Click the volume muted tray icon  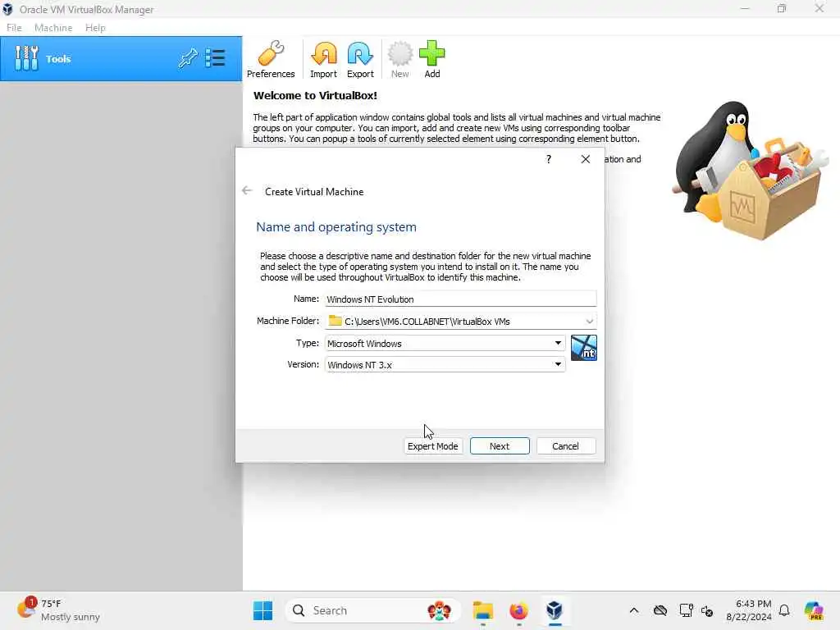pyautogui.click(x=707, y=610)
